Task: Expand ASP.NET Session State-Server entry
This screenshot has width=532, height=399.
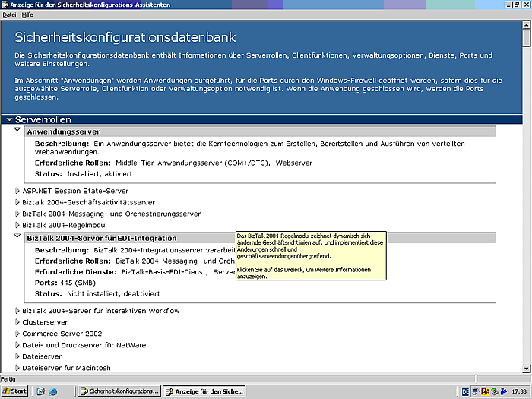Action: [17, 191]
